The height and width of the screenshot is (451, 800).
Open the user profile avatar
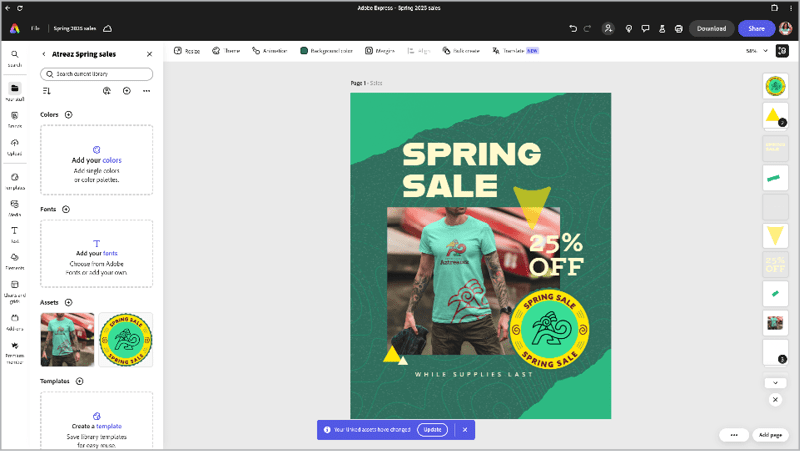(786, 29)
